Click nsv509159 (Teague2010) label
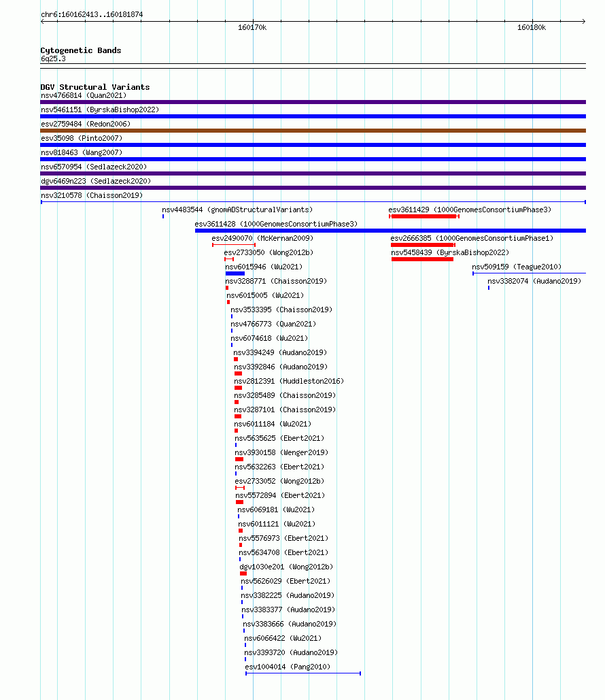The image size is (605, 700). point(517,267)
